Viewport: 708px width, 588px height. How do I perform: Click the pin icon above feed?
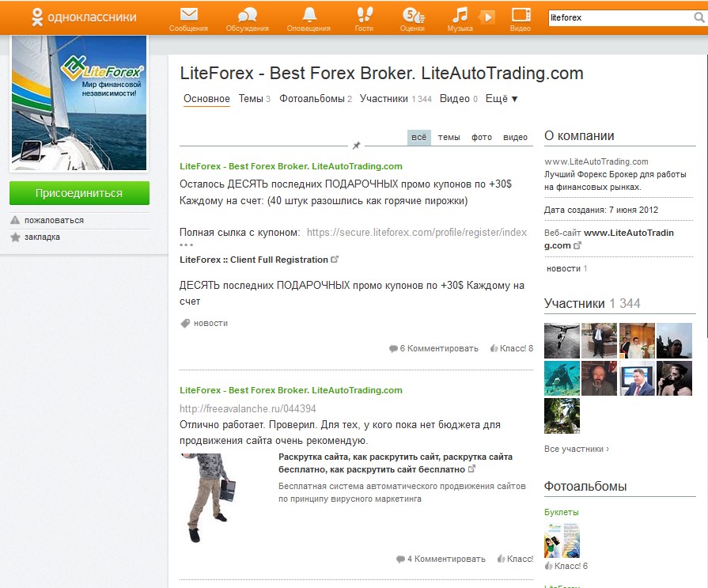coord(356,146)
